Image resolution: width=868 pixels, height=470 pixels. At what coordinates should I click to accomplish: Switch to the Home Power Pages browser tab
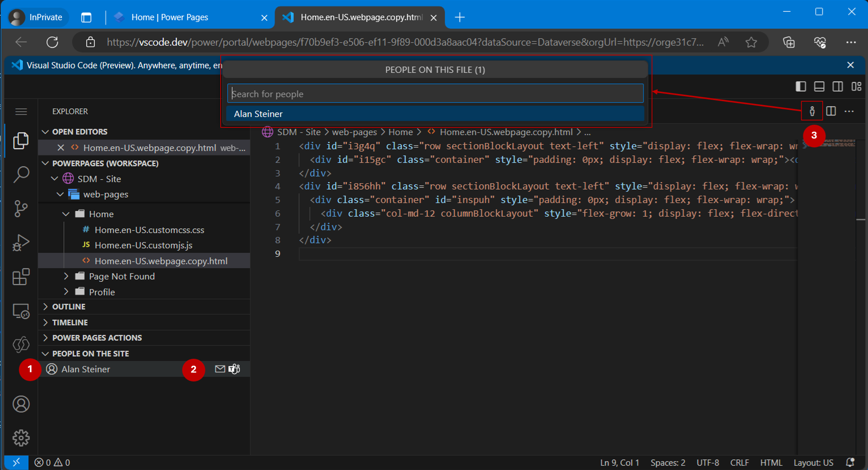click(169, 17)
